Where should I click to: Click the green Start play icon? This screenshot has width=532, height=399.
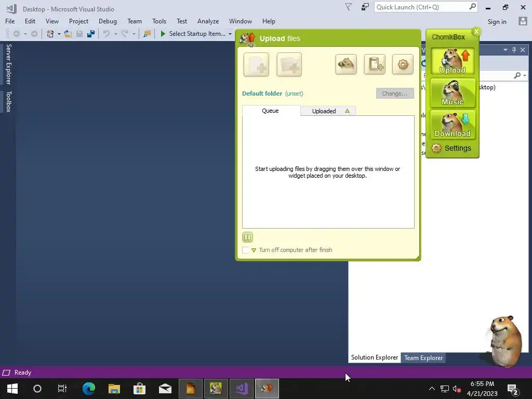tap(163, 34)
